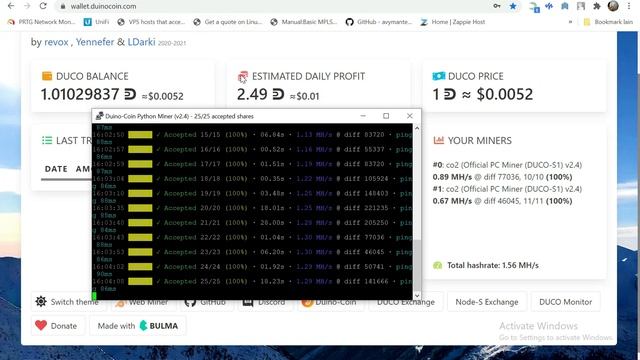The width and height of the screenshot is (640, 360).
Task: Expand the bookmarks overflow chevron
Action: pyautogui.click(x=570, y=22)
